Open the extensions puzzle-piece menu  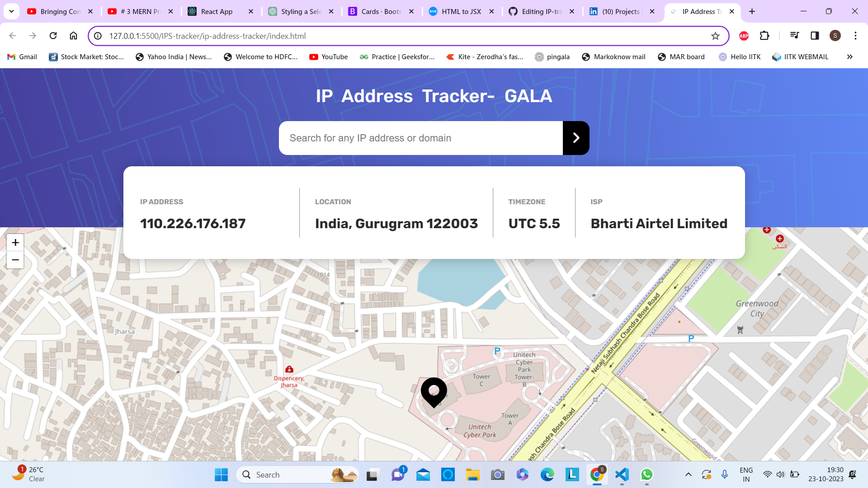pos(764,36)
